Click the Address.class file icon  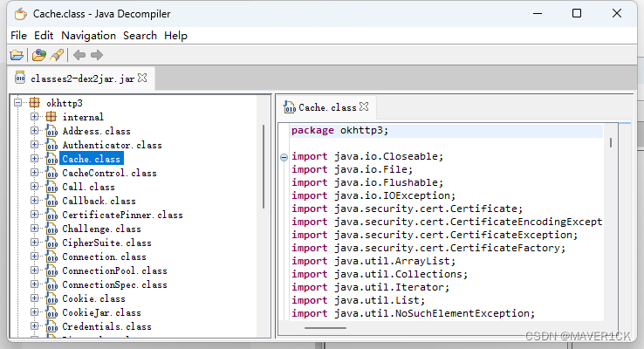coord(51,131)
